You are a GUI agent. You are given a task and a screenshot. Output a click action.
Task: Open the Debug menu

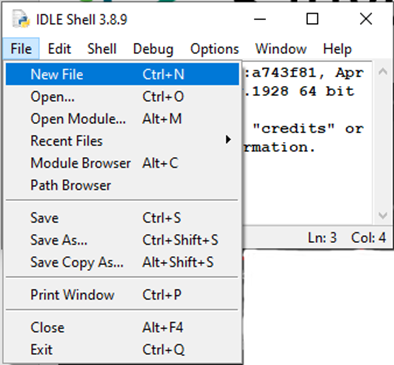(153, 49)
